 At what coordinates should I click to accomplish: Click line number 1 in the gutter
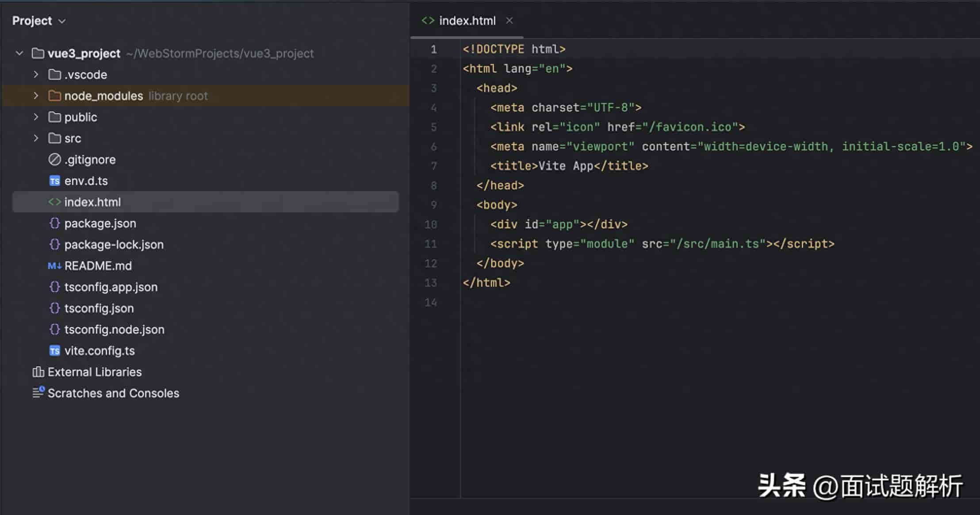coord(434,49)
